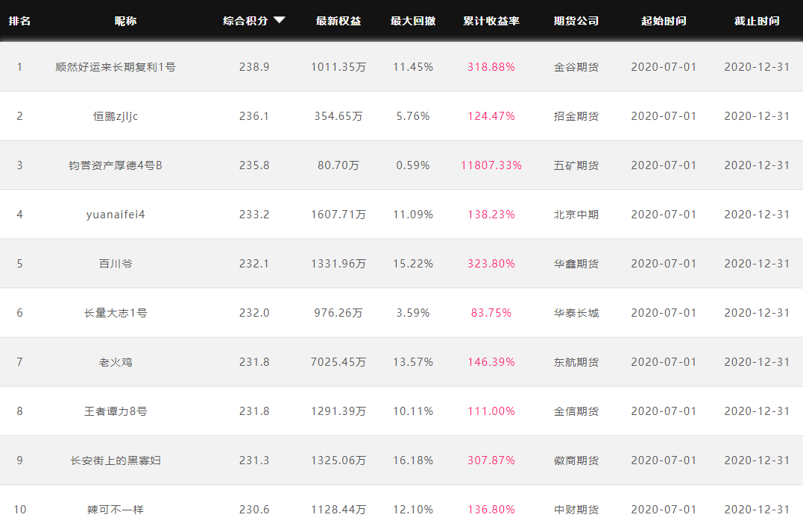Click return rate 111.00%
Image resolution: width=803 pixels, height=532 pixels.
491,411
